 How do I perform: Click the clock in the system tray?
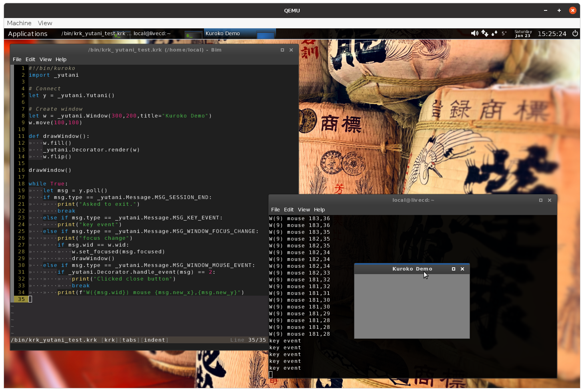click(552, 34)
